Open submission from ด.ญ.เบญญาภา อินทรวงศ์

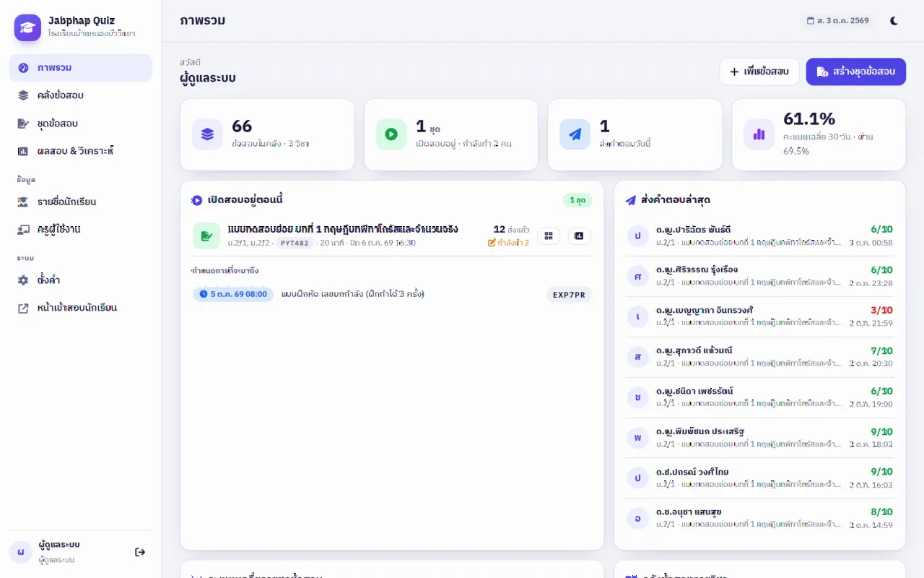pyautogui.click(x=759, y=316)
